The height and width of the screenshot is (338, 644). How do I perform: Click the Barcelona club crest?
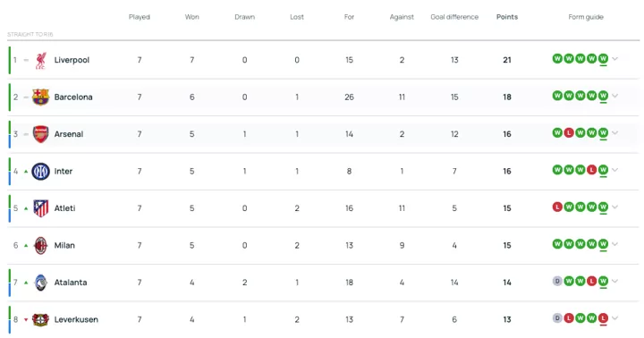tap(40, 97)
